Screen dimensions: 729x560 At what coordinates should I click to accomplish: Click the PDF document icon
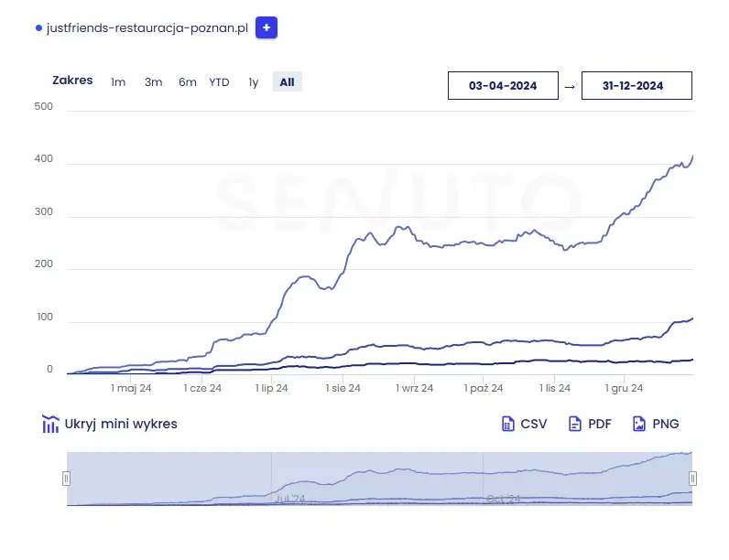pos(575,424)
